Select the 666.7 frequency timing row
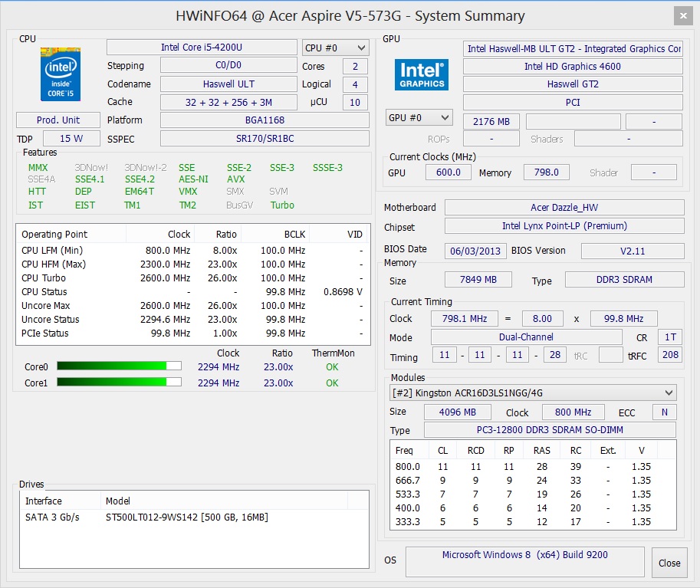 pos(533,480)
